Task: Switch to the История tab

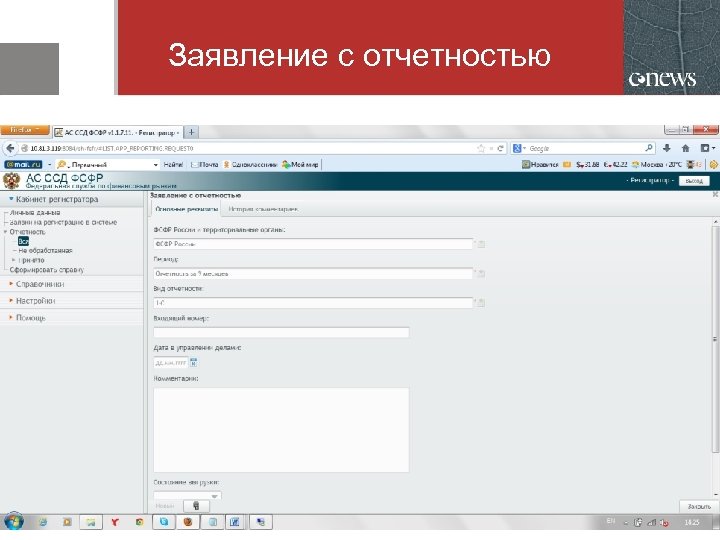Action: point(263,209)
